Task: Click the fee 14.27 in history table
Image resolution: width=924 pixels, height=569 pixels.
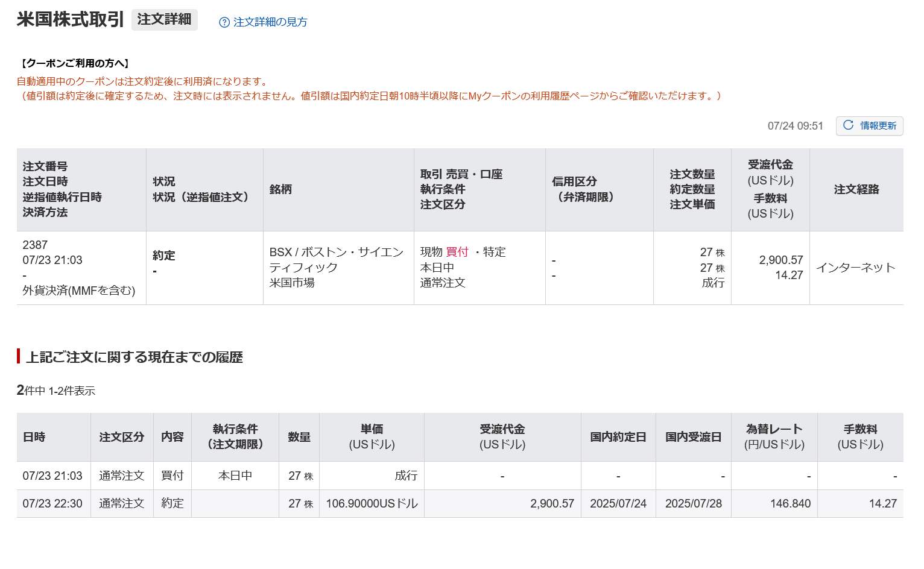Action: pos(883,503)
